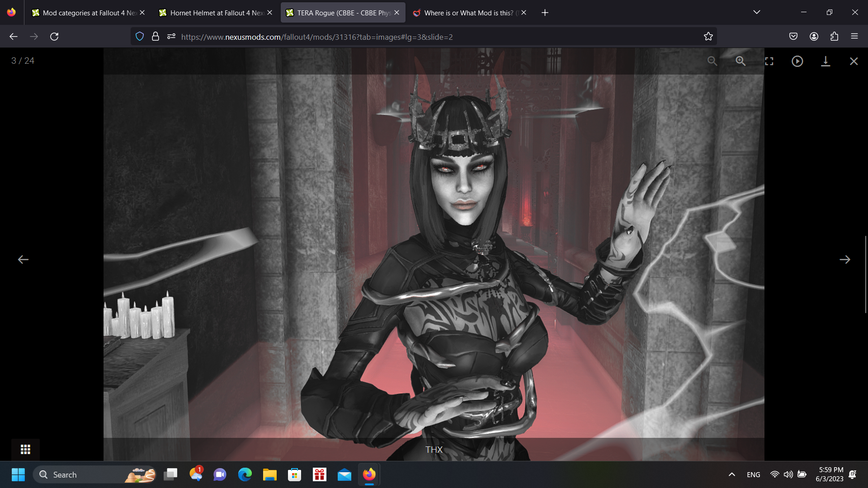Open the clock and calendar flyout
Viewport: 868px width, 488px height.
point(830,474)
